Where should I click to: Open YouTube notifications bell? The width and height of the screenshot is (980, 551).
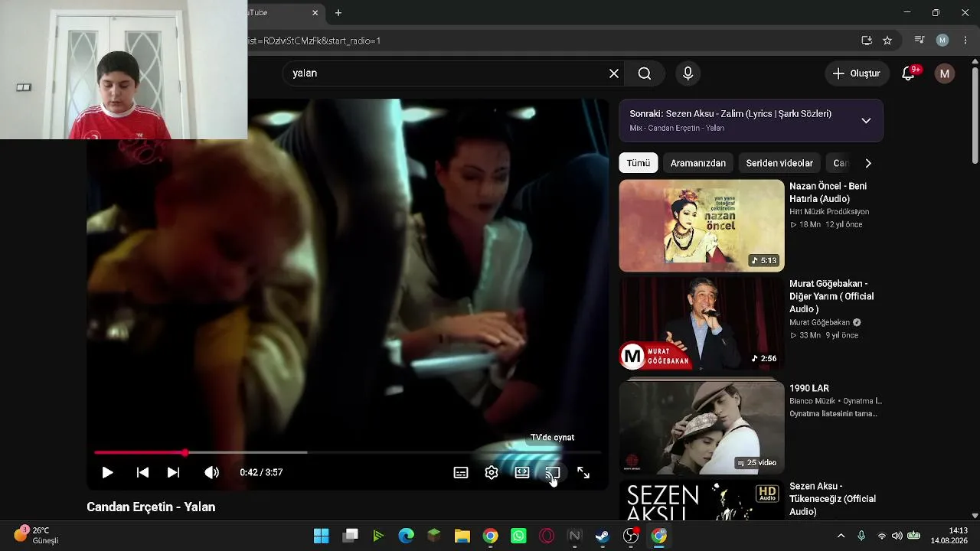(x=909, y=73)
